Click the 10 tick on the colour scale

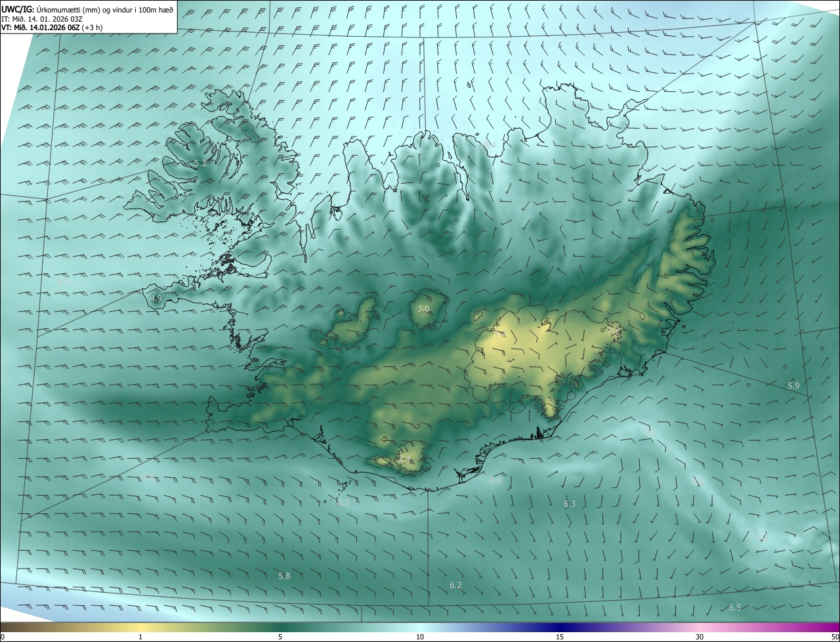tap(420, 637)
